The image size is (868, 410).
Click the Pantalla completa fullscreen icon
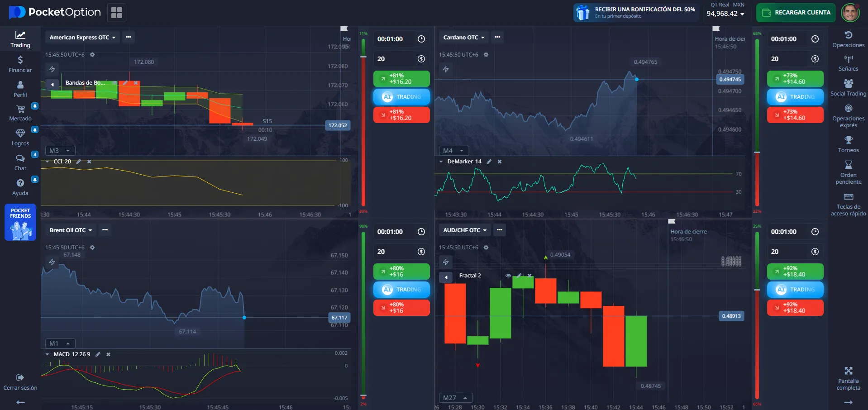pos(848,371)
